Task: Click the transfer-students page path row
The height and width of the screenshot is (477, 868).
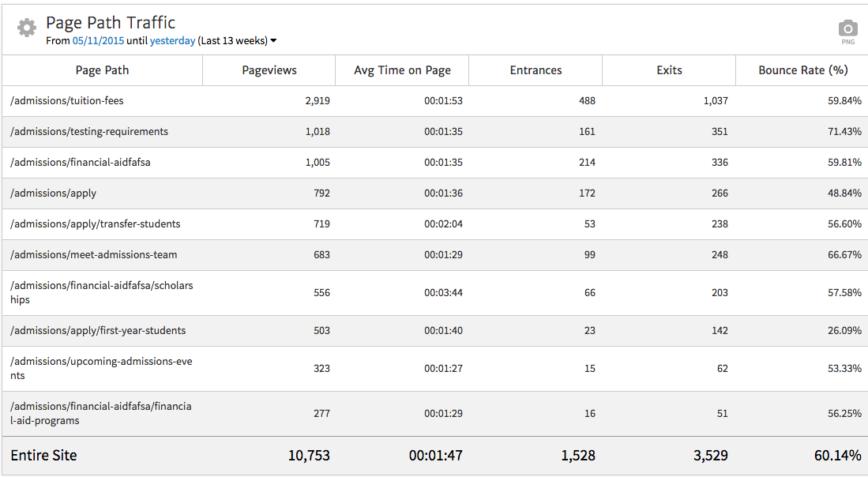Action: 96,224
